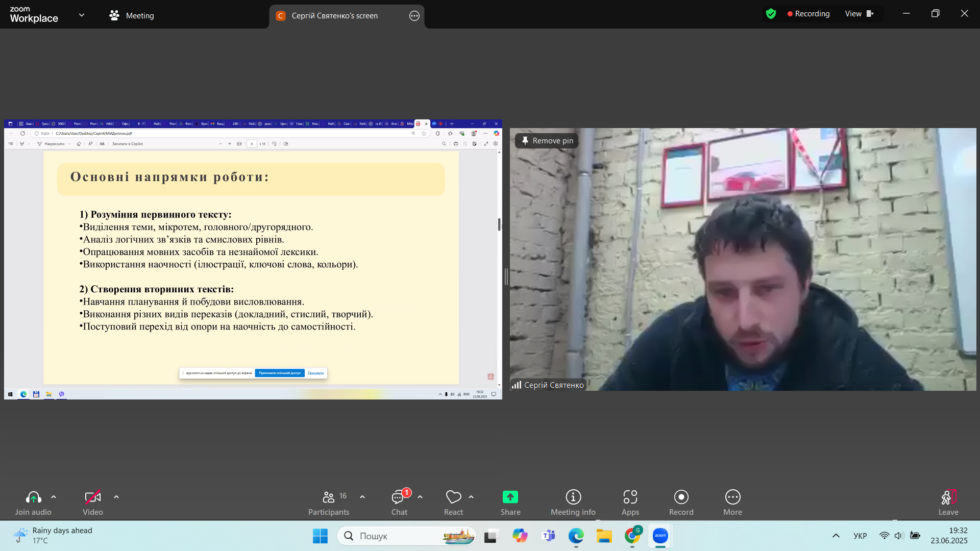Image resolution: width=980 pixels, height=551 pixels.
Task: Open the Apps panel
Action: (630, 503)
